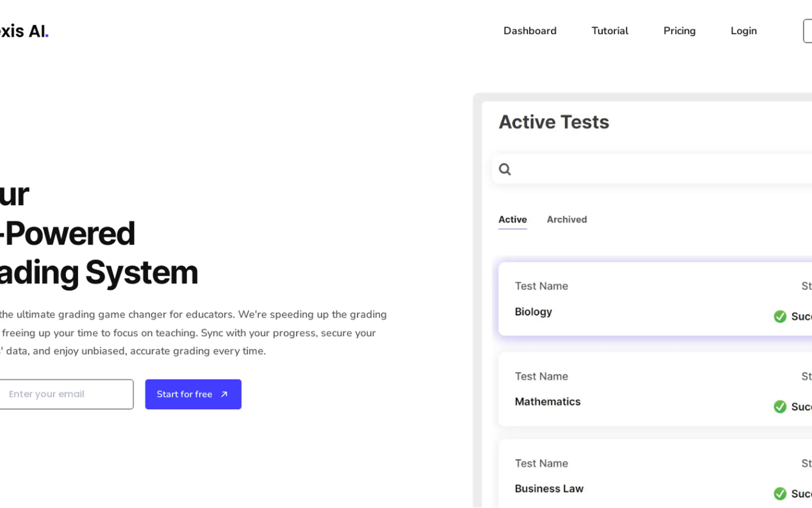
Task: Click the Praxis AI logo
Action: point(24,31)
